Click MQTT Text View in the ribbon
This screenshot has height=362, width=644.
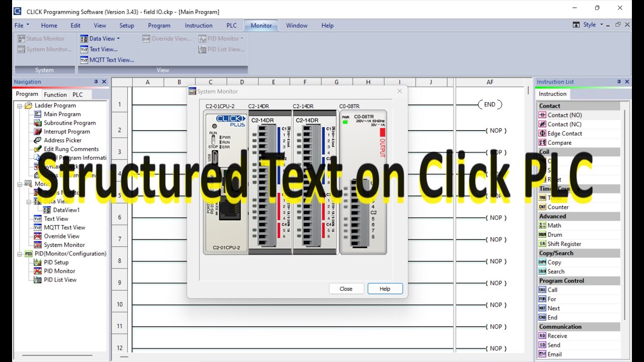tap(107, 60)
